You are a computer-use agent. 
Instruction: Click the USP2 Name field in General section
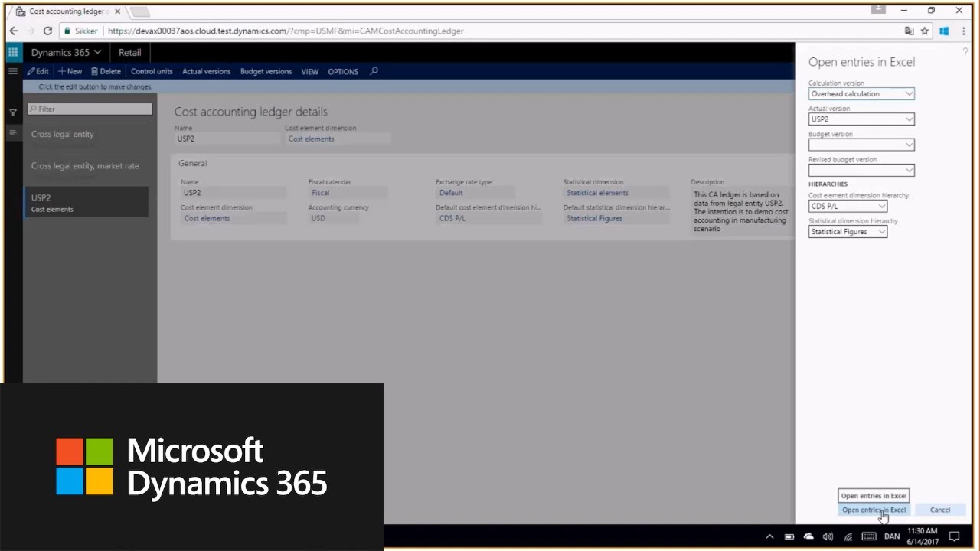pyautogui.click(x=233, y=193)
